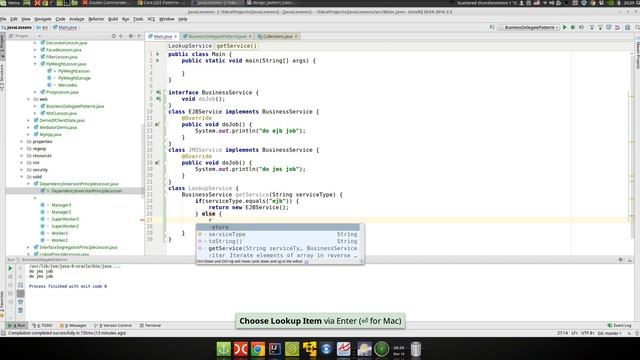640x360 pixels.
Task: Open the Terminal tool window
Action: point(150,325)
